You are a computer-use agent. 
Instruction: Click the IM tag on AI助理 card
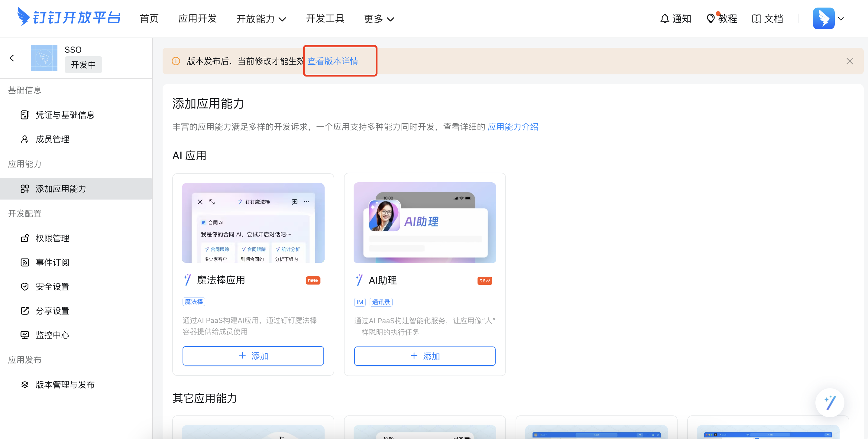click(360, 302)
